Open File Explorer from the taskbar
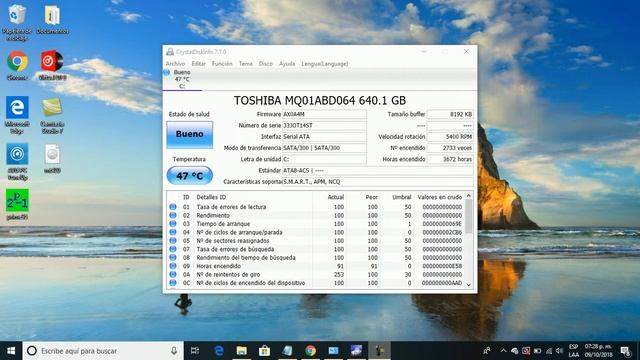 pyautogui.click(x=242, y=351)
